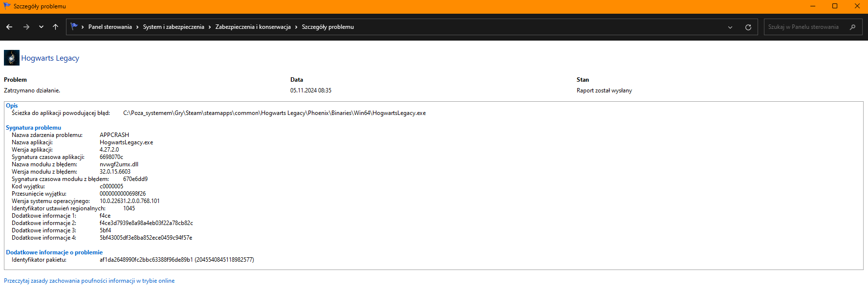Open privacy policy link Przeczytaj zasady zachowania poufności
Viewport: 868px width, 293px height.
click(89, 281)
